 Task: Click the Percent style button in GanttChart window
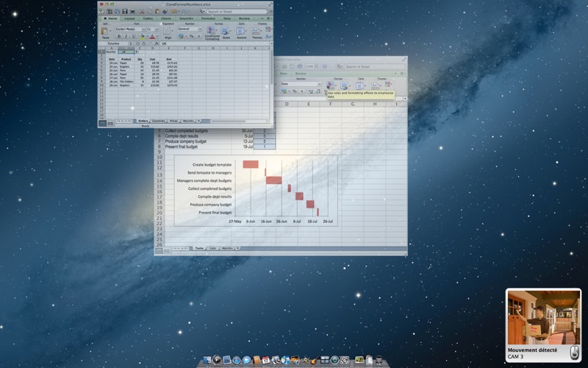295,91
